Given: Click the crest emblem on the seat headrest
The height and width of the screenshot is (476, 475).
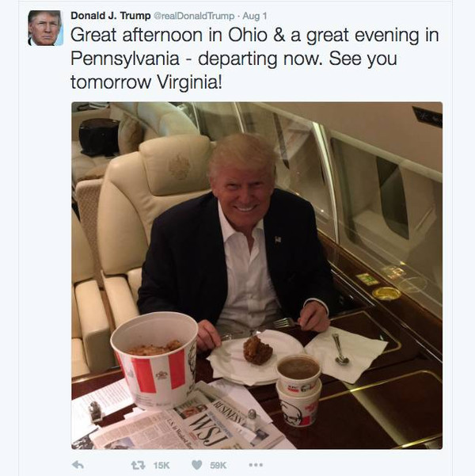Looking at the screenshot, I should pyautogui.click(x=180, y=166).
